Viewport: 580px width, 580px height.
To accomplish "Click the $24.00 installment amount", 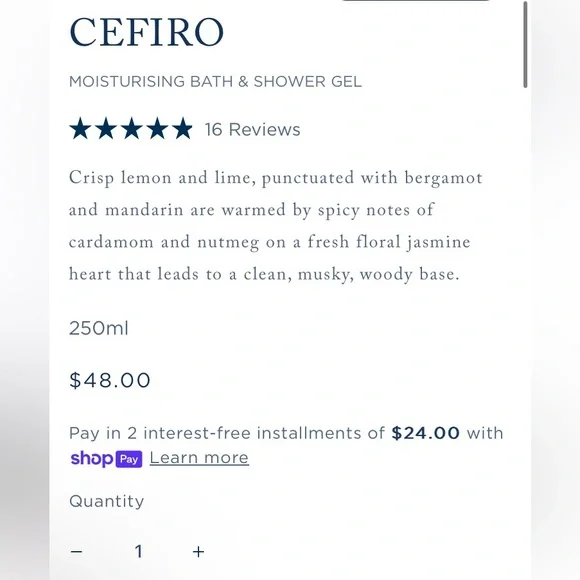I will coord(425,433).
